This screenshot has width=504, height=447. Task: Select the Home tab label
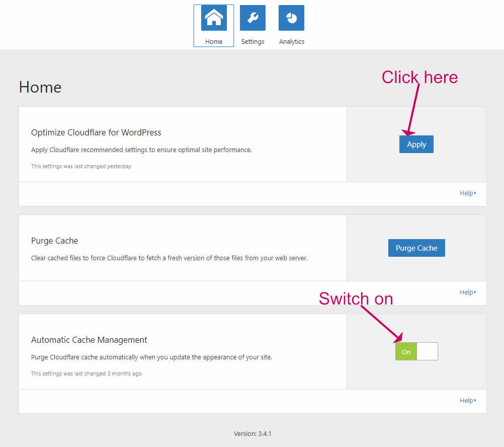coord(214,41)
